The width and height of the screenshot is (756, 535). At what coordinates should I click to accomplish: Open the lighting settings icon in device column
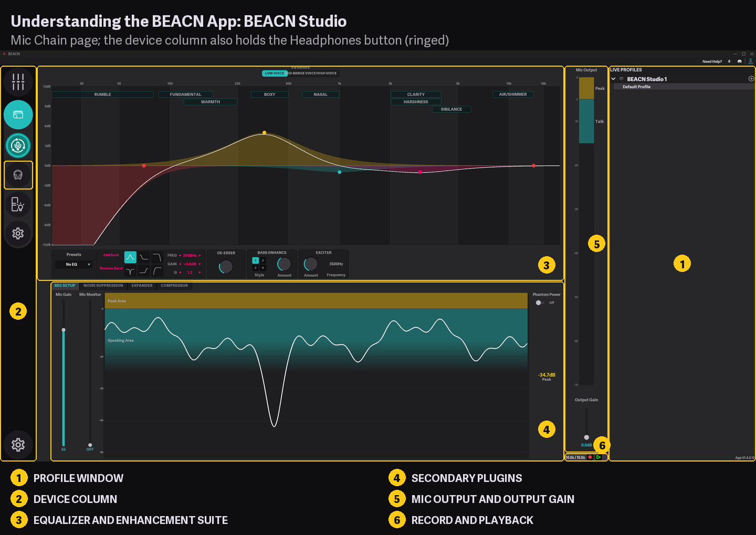(x=18, y=204)
